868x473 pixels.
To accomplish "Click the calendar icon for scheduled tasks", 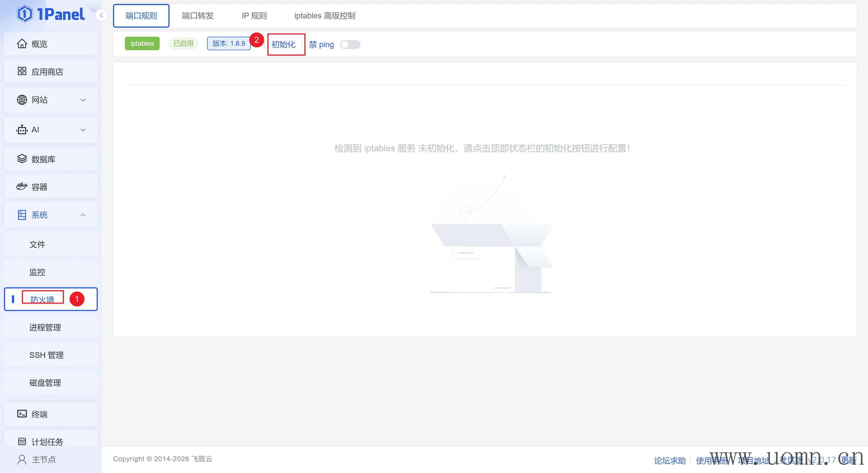I will tap(22, 441).
